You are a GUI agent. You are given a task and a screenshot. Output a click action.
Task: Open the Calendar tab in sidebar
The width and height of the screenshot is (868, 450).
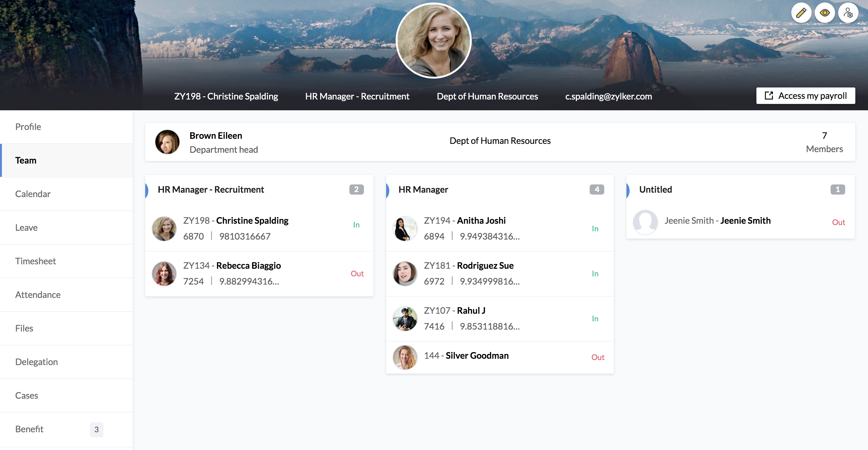pos(33,194)
